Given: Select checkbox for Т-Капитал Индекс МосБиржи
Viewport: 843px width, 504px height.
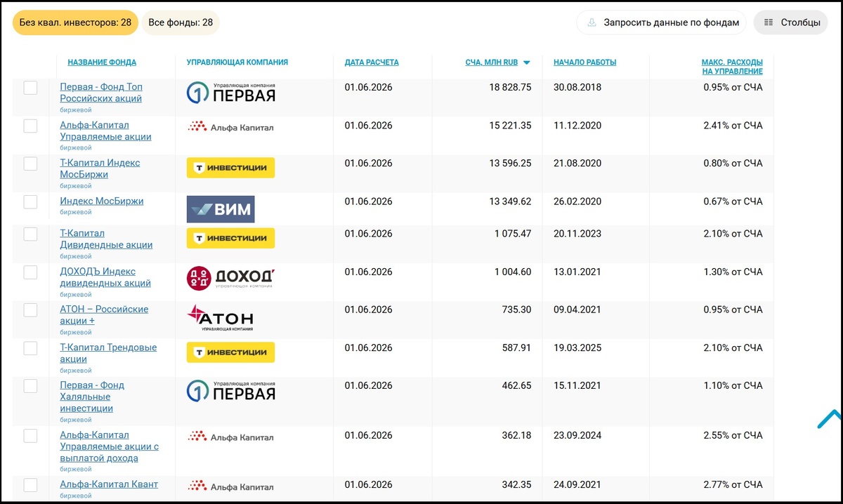Looking at the screenshot, I should 30,164.
